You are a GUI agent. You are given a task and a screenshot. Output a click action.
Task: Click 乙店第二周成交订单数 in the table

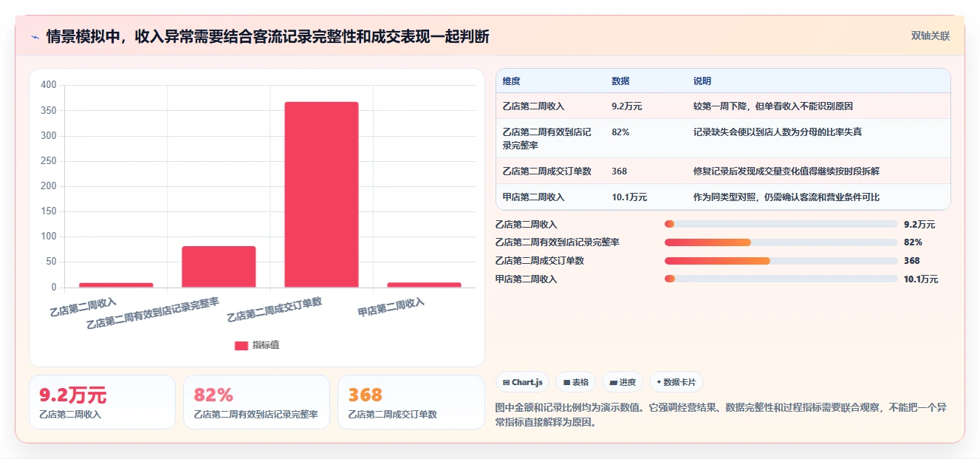coord(547,171)
